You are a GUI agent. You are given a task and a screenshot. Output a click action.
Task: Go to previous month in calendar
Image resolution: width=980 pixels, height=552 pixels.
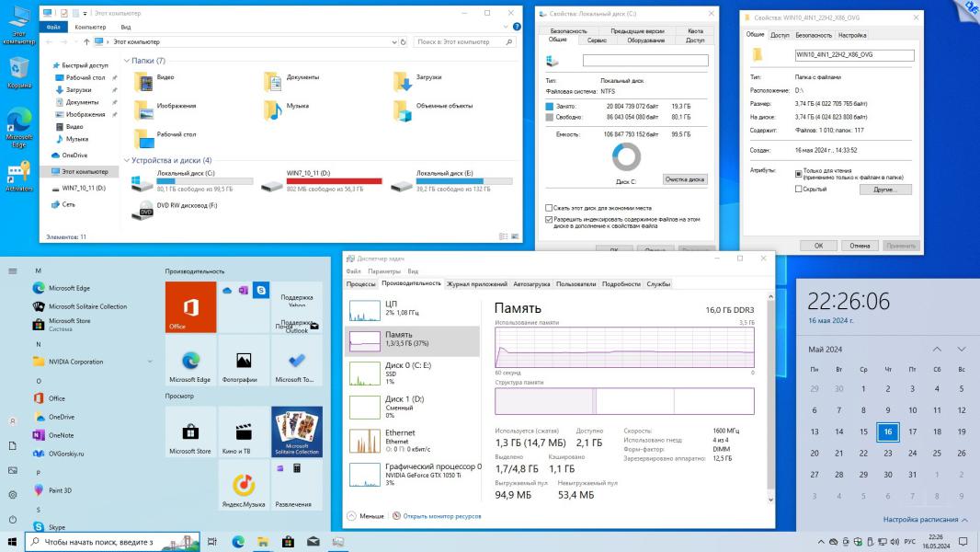936,349
